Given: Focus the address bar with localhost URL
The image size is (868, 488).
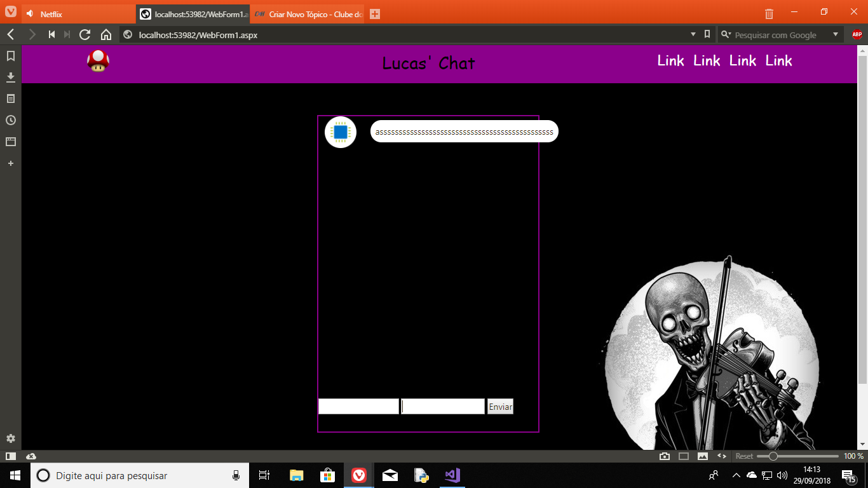Looking at the screenshot, I should (x=407, y=35).
